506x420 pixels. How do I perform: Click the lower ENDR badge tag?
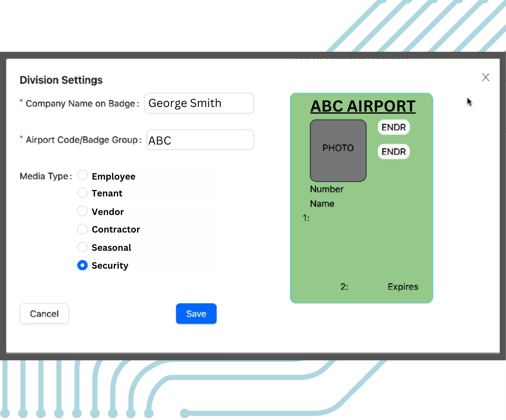click(x=394, y=152)
